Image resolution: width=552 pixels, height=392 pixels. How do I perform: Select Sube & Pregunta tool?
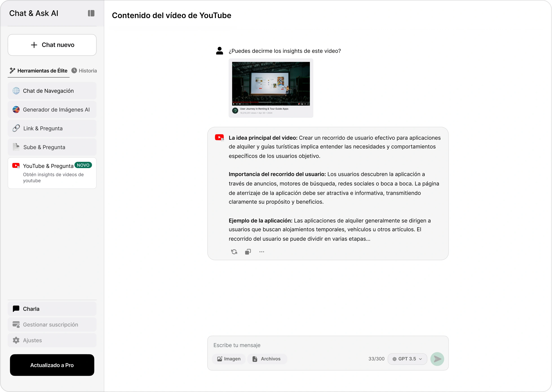tap(52, 147)
